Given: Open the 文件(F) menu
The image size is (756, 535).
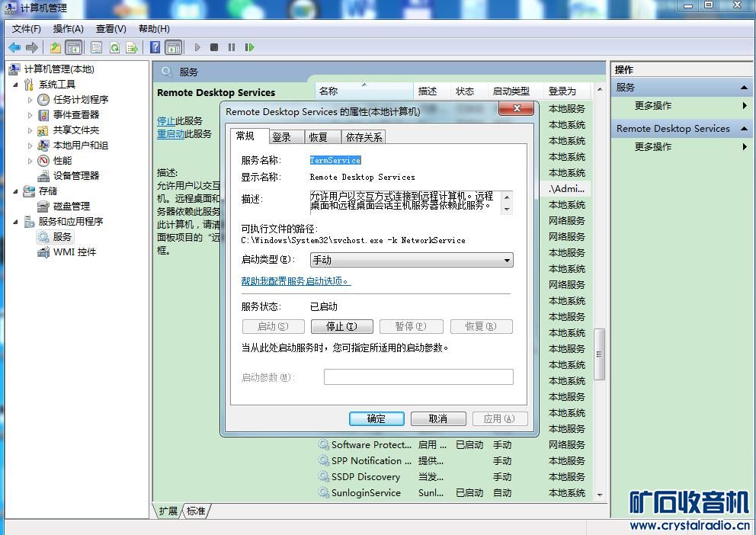Looking at the screenshot, I should coord(26,29).
